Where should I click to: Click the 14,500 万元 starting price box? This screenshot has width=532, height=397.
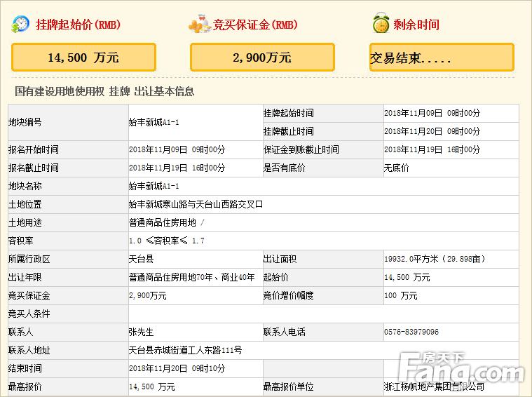(x=83, y=58)
